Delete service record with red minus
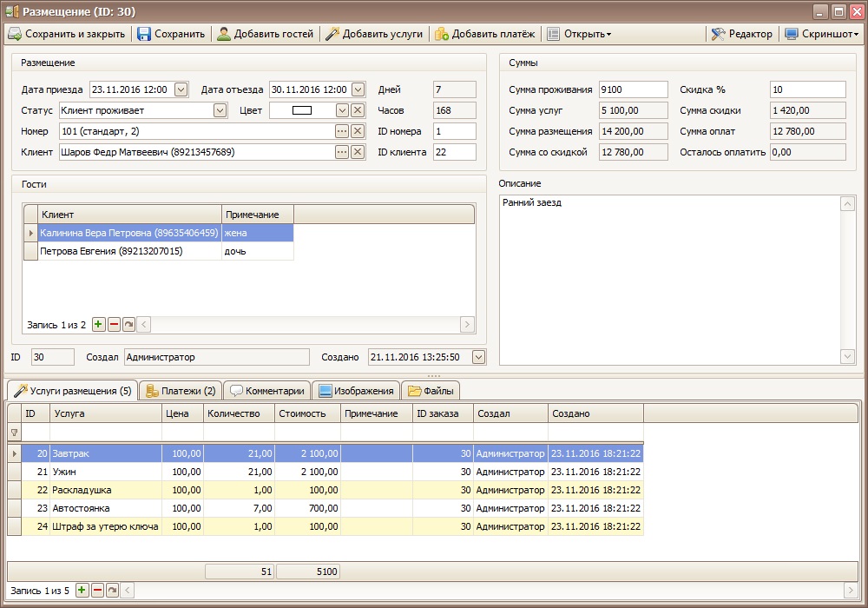 click(x=97, y=591)
